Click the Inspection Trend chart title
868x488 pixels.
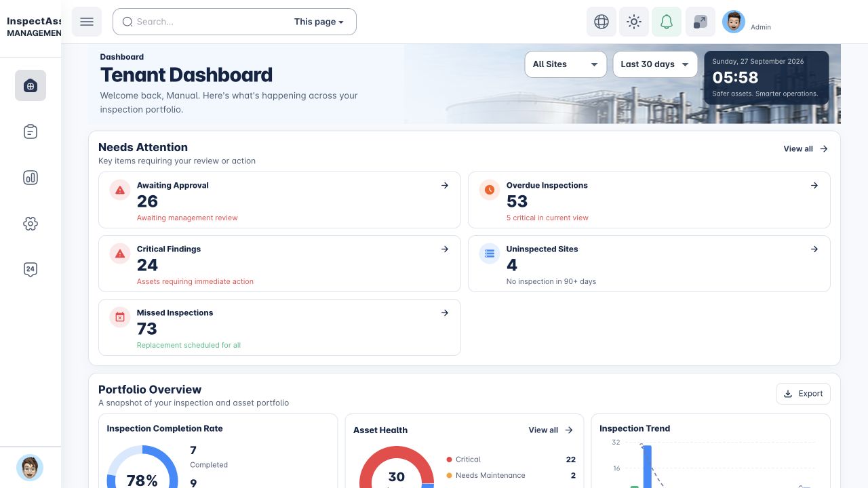pyautogui.click(x=635, y=428)
